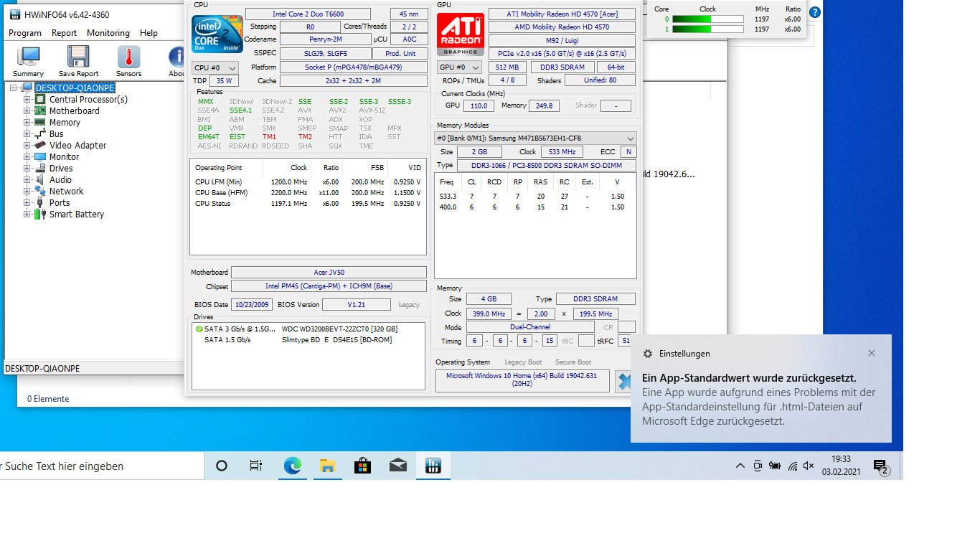Click the partially hidden About info icon

(176, 61)
